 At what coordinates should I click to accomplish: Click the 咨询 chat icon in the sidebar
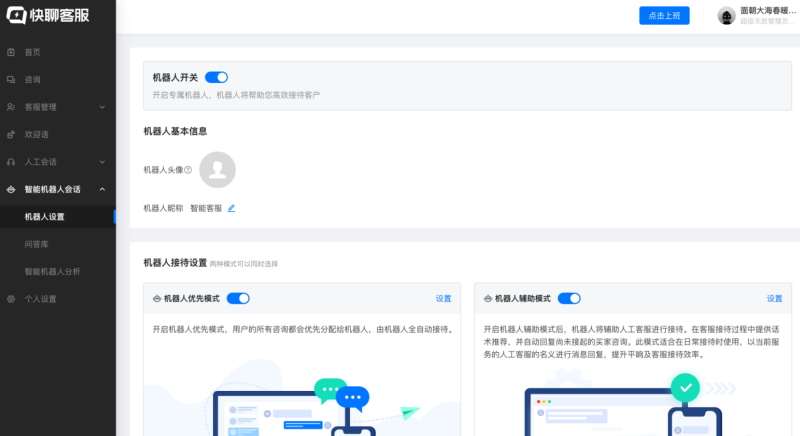click(11, 80)
